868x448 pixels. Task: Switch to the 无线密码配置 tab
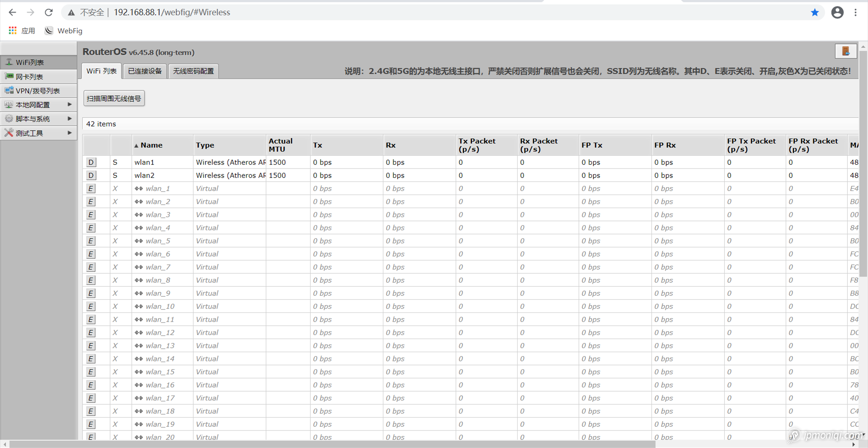tap(193, 71)
